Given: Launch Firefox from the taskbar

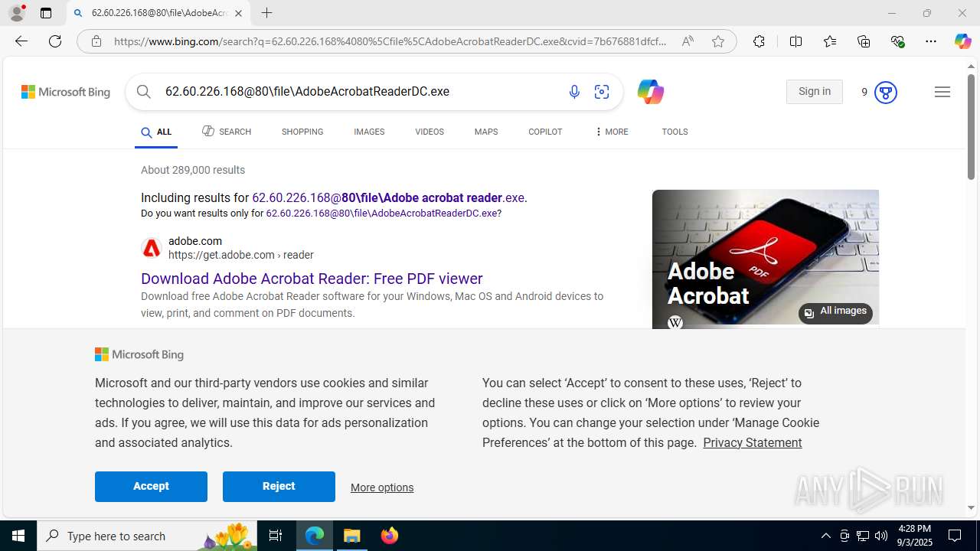Looking at the screenshot, I should point(390,536).
